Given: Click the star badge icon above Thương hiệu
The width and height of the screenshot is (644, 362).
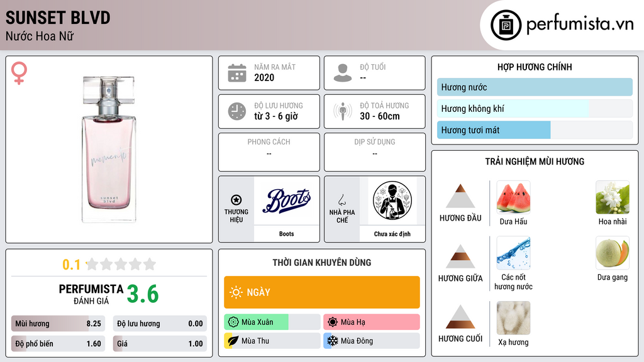Looking at the screenshot, I should click(236, 200).
